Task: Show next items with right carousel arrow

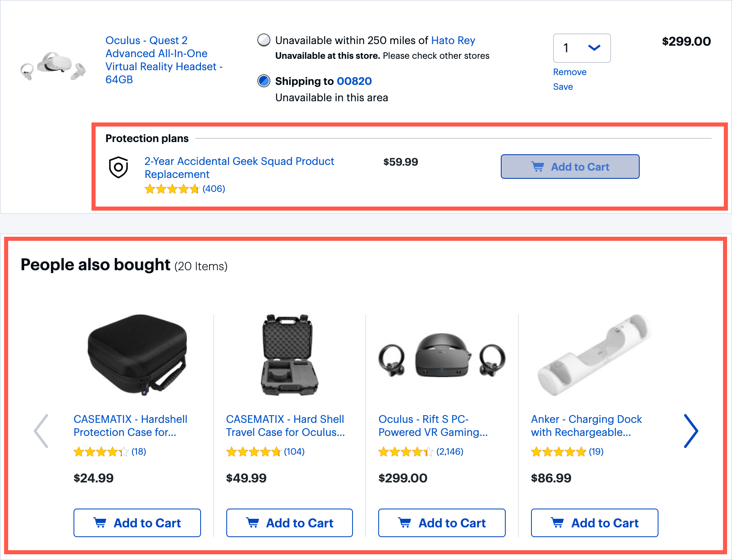Action: pos(691,431)
